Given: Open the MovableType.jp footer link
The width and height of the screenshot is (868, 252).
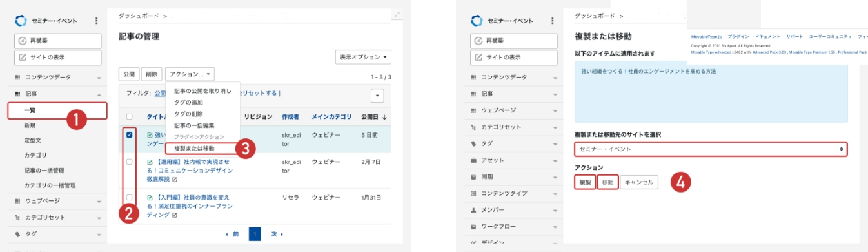Looking at the screenshot, I should coord(707,37).
